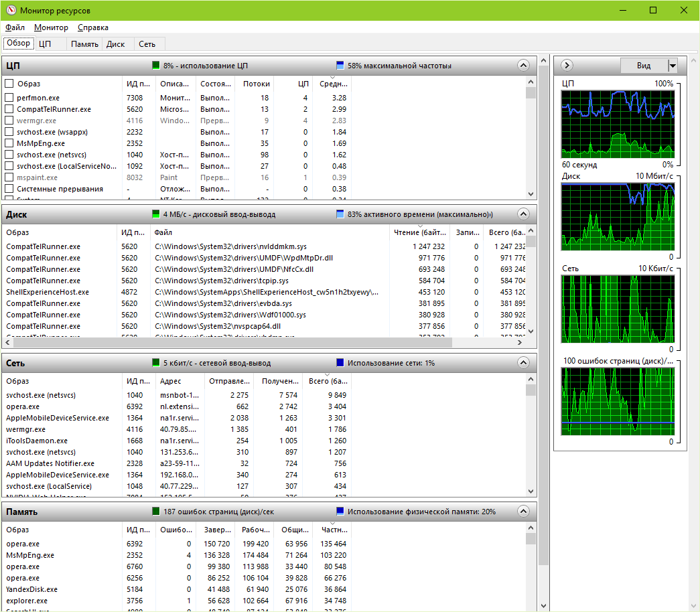Collapse the ЦП section with its chevron

(x=523, y=65)
